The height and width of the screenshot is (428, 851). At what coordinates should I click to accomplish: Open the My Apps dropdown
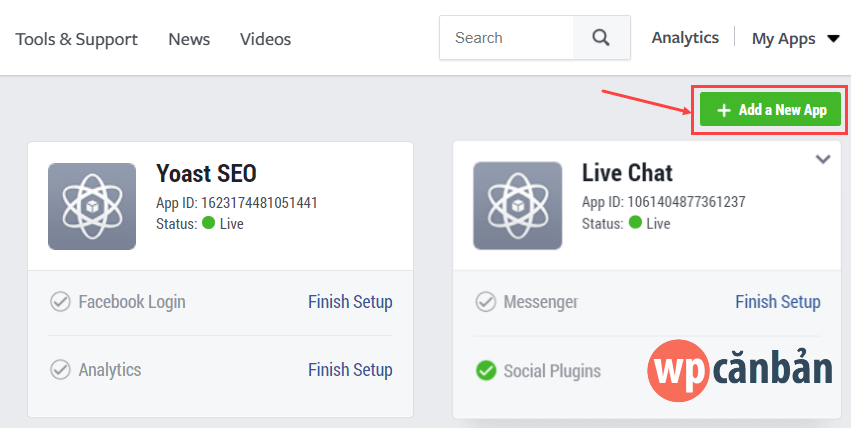tap(796, 39)
